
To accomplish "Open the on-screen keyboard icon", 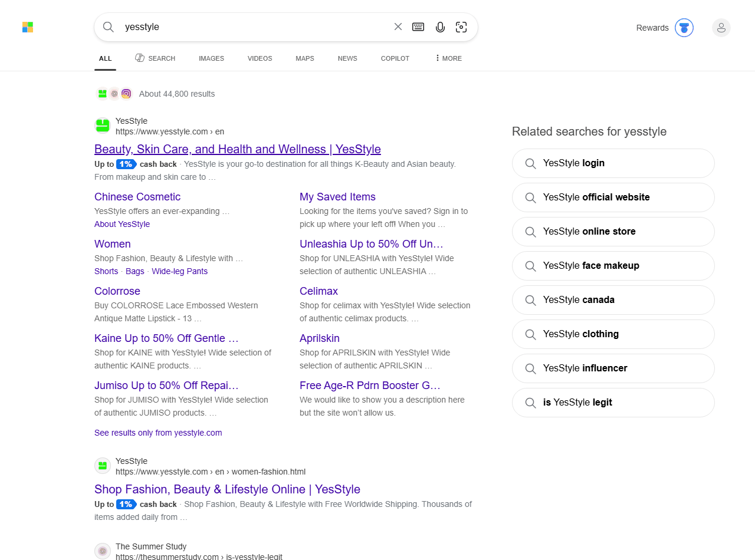I will 418,27.
